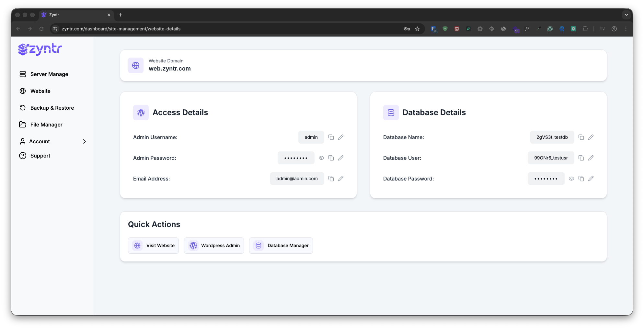Copy the Admin Username value
Viewport: 644px width, 329px height.
coord(331,137)
